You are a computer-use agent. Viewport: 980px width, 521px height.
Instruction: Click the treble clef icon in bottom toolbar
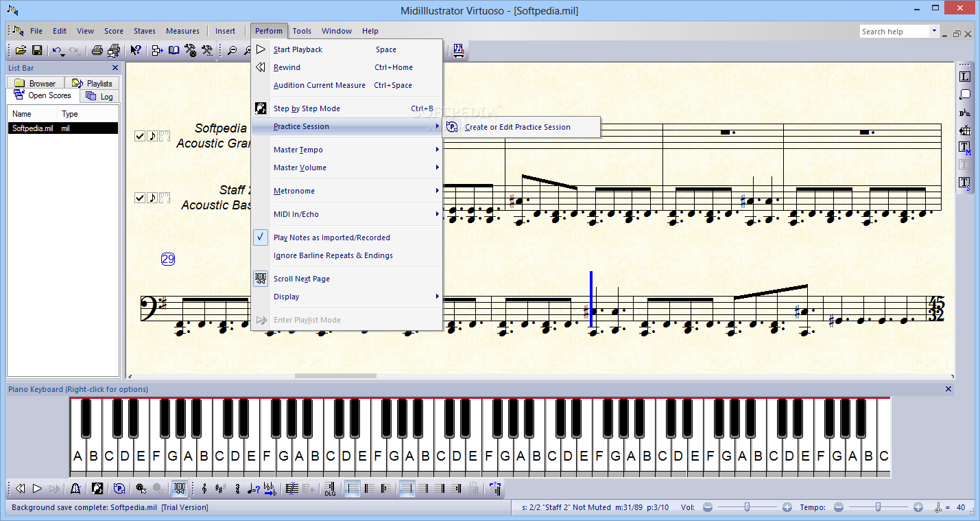[204, 489]
